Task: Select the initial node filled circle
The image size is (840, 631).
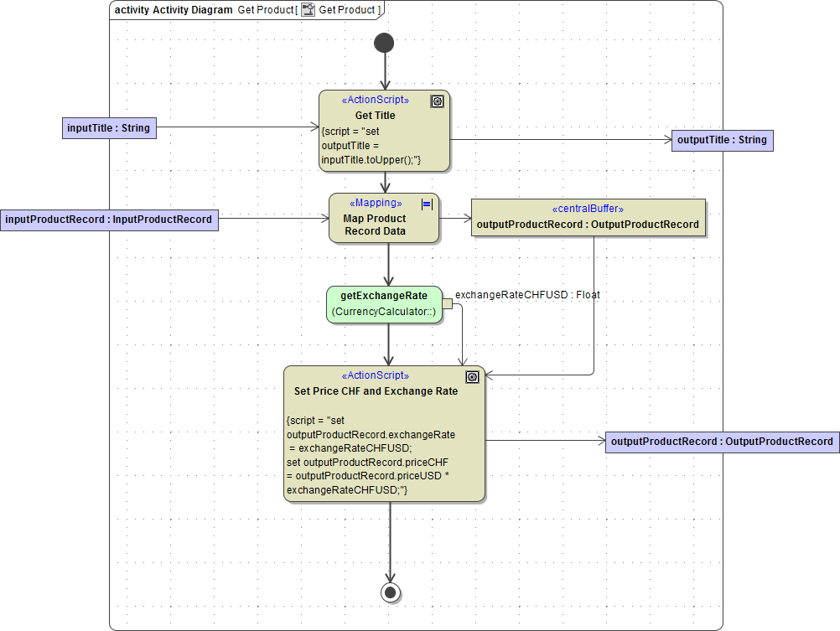Action: click(x=384, y=42)
